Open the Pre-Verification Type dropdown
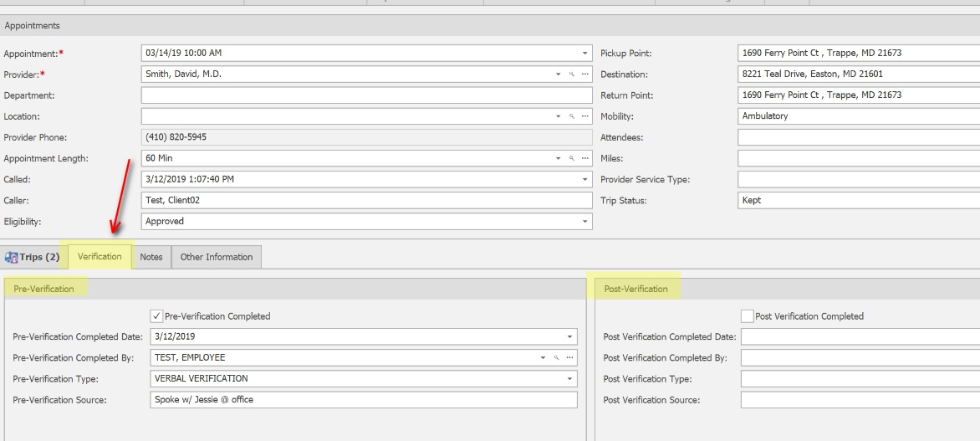Screen dimensions: 980x441 pos(570,378)
